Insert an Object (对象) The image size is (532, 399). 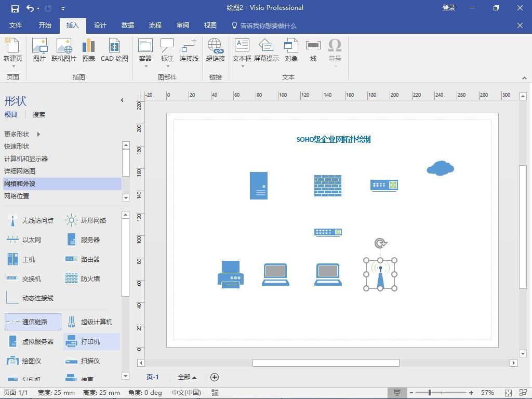click(291, 50)
